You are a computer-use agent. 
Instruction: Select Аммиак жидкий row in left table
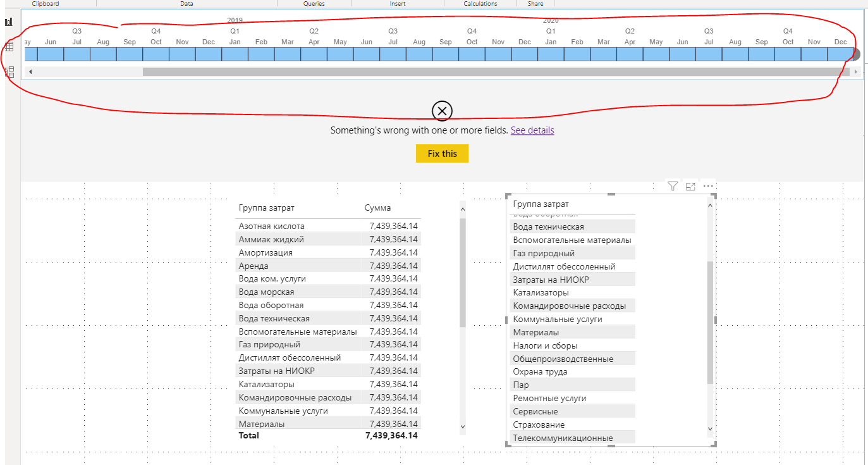click(328, 239)
